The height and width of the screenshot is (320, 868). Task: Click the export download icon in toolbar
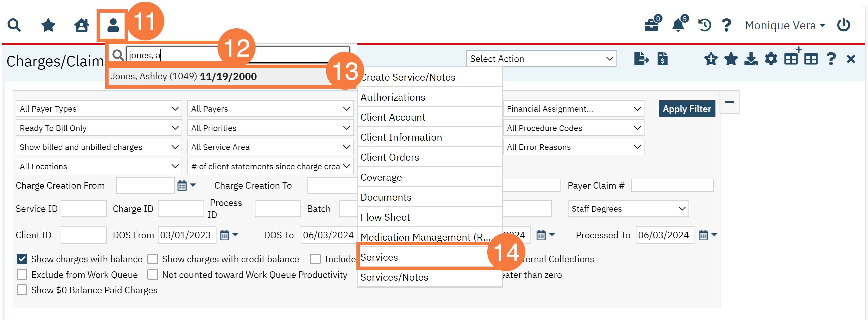pos(751,59)
